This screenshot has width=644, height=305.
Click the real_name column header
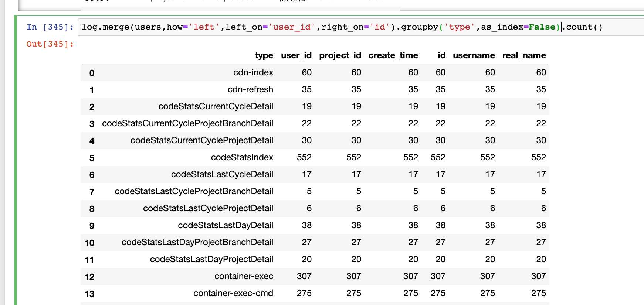[524, 56]
